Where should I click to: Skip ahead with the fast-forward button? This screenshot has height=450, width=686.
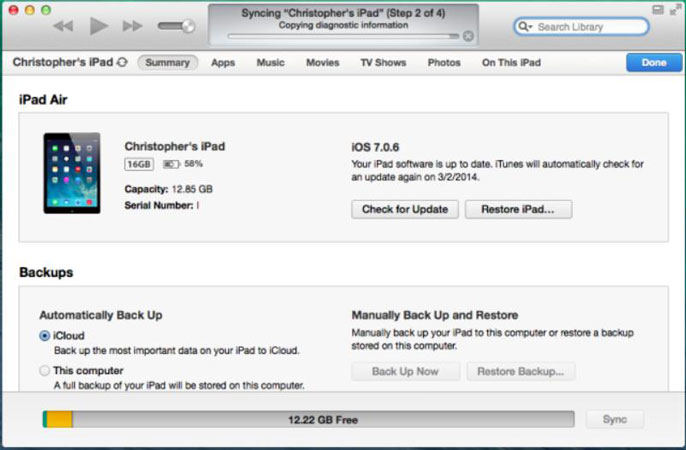coord(132,26)
